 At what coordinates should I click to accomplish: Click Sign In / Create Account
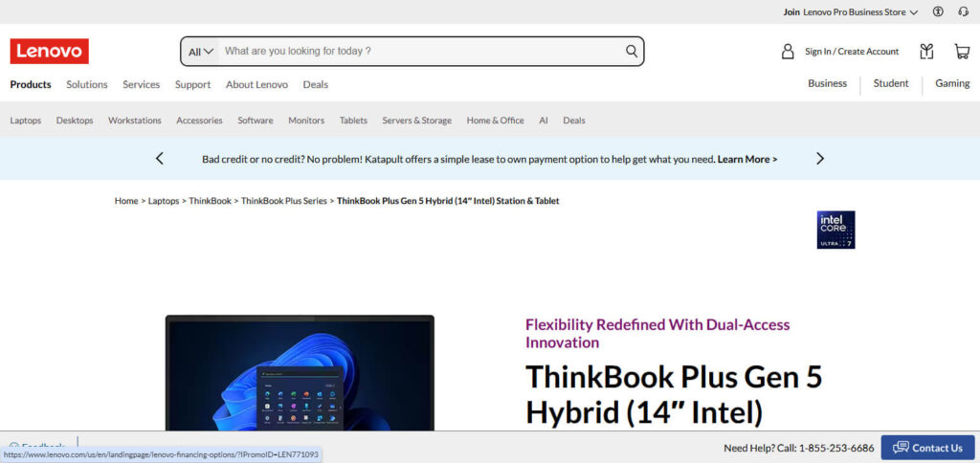click(851, 52)
